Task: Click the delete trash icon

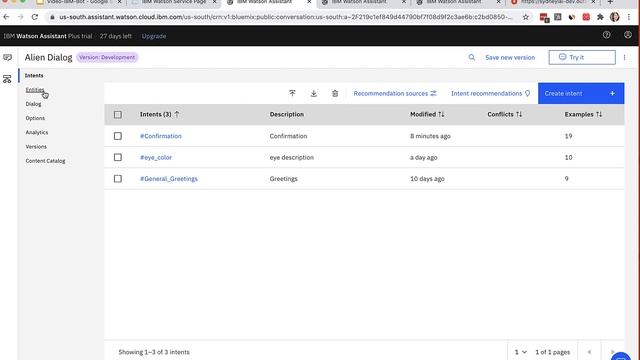Action: click(335, 93)
